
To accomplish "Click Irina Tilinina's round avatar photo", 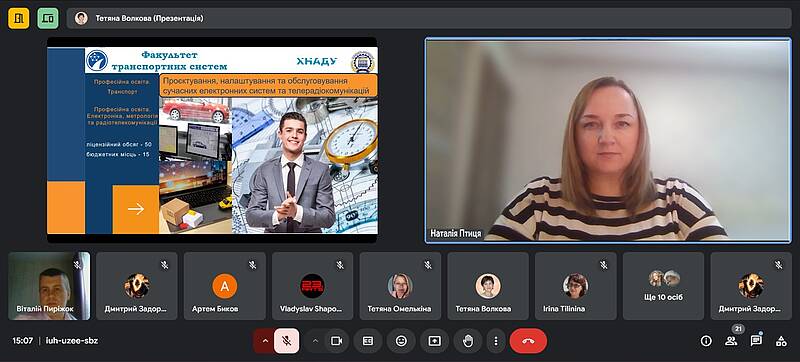I will coord(576,286).
